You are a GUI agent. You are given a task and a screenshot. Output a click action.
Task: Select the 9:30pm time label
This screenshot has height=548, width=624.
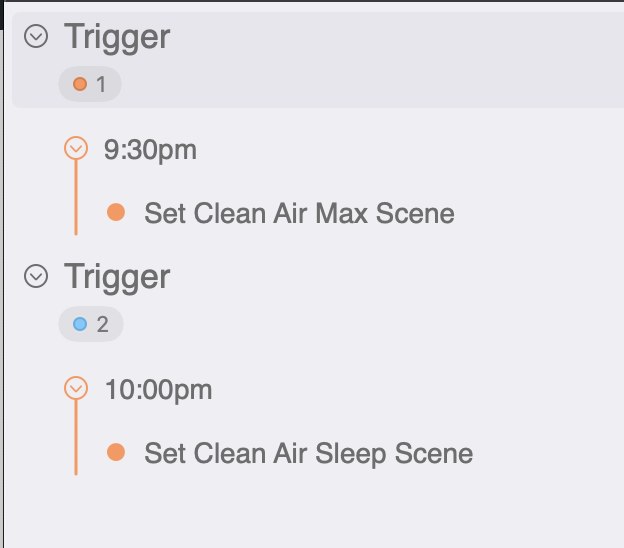click(x=150, y=150)
